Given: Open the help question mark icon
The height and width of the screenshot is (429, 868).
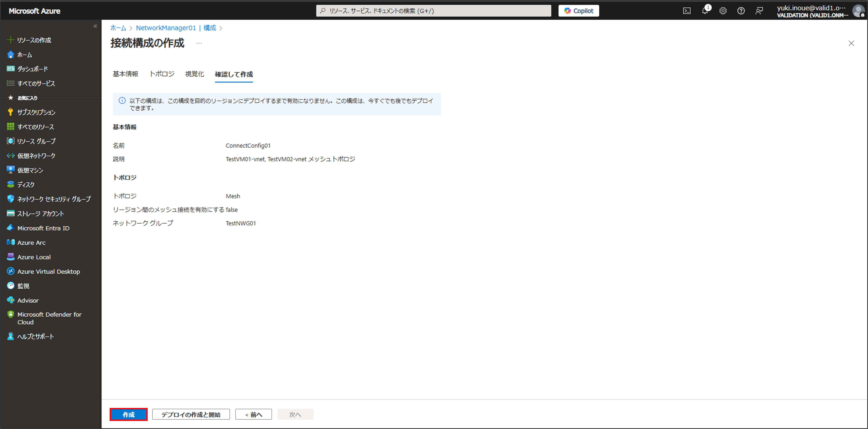Looking at the screenshot, I should pos(741,11).
